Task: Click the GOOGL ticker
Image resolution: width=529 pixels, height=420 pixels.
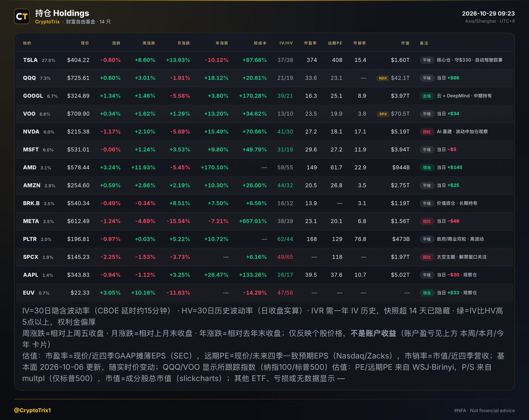Action: coord(33,96)
